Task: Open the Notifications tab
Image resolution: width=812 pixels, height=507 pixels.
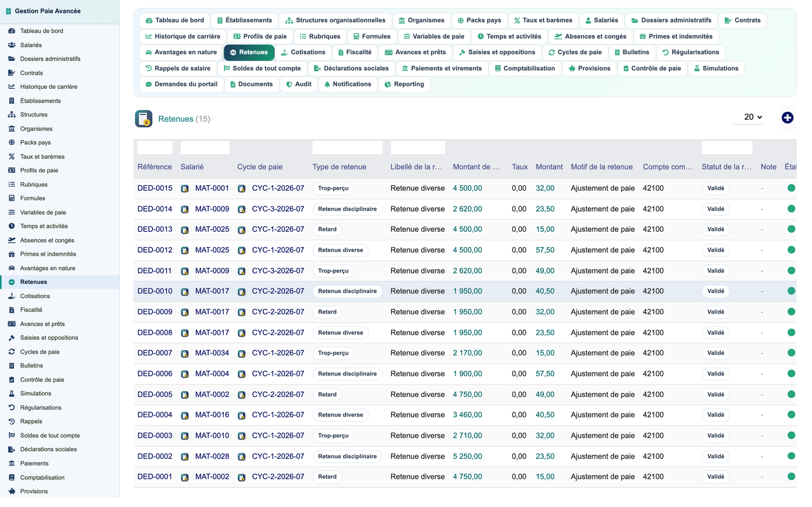Action: pyautogui.click(x=347, y=84)
